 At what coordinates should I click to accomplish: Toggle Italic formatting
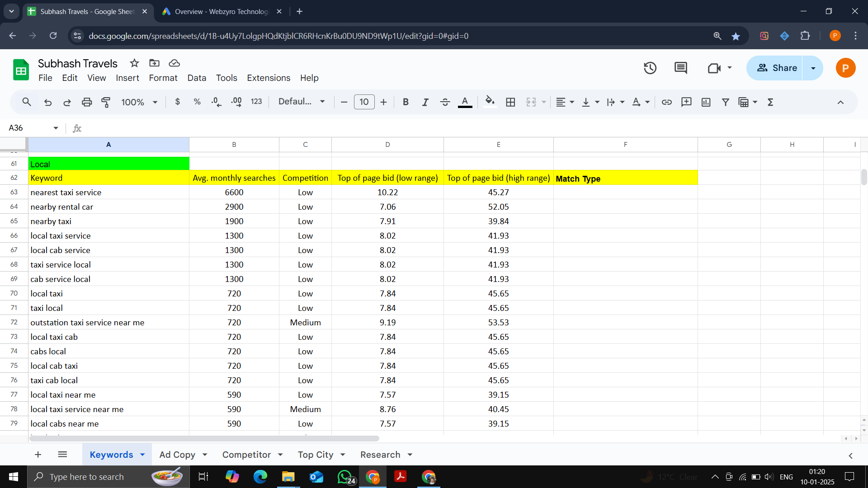tap(425, 102)
